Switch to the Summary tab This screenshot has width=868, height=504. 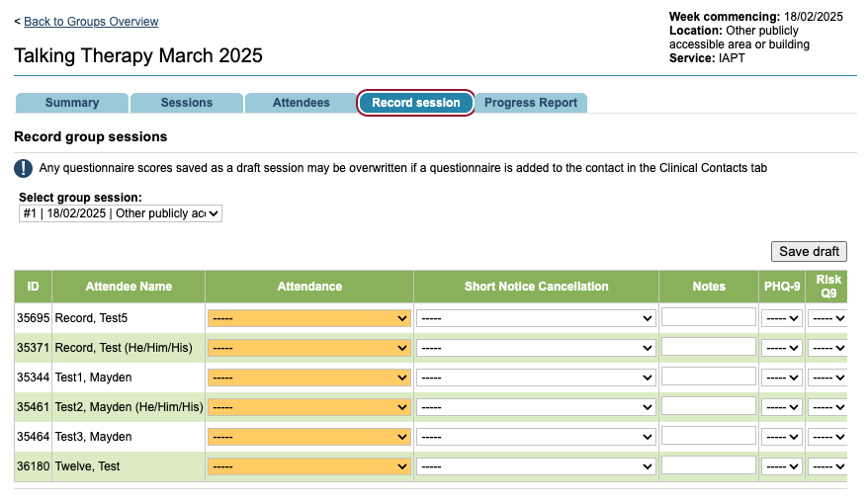click(x=72, y=103)
